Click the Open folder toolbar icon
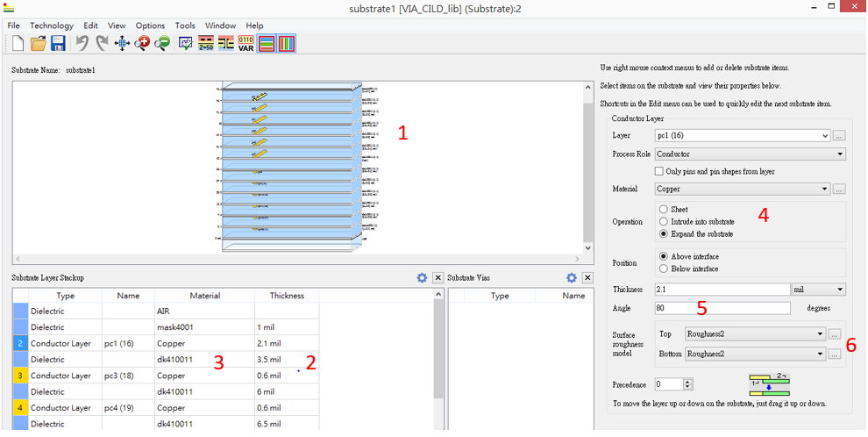 (38, 43)
